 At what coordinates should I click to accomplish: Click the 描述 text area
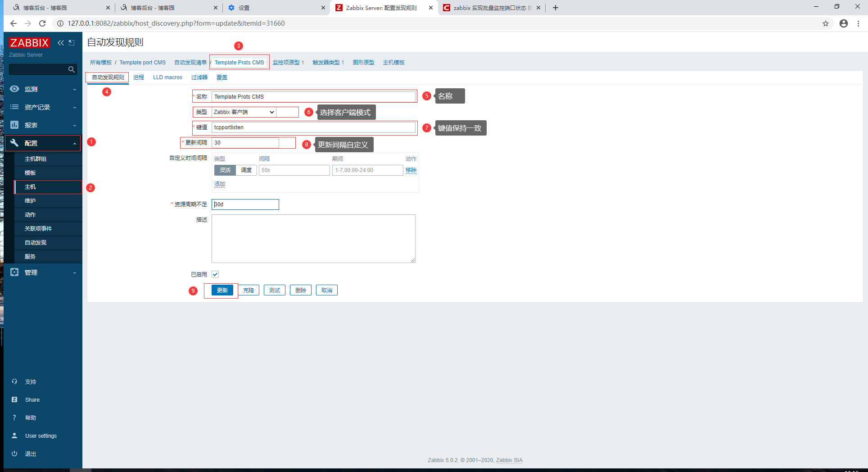pyautogui.click(x=313, y=239)
